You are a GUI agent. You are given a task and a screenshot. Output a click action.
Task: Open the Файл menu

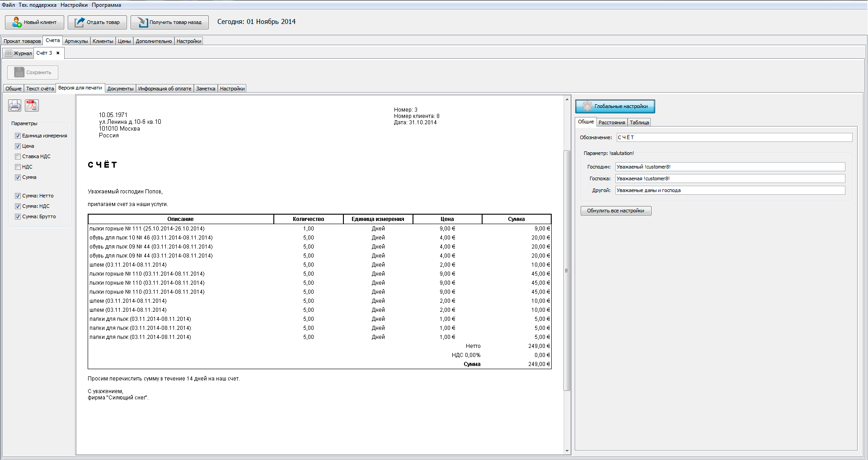(8, 5)
